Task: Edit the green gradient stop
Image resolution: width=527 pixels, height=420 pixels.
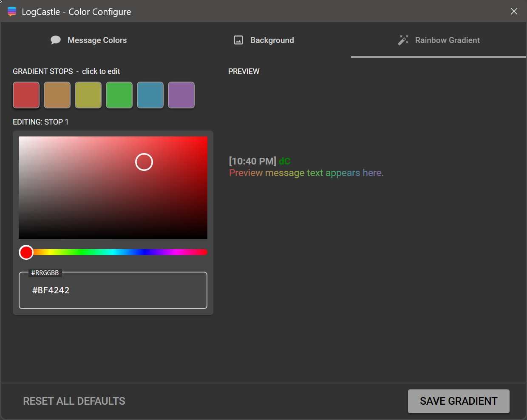Action: click(x=119, y=95)
